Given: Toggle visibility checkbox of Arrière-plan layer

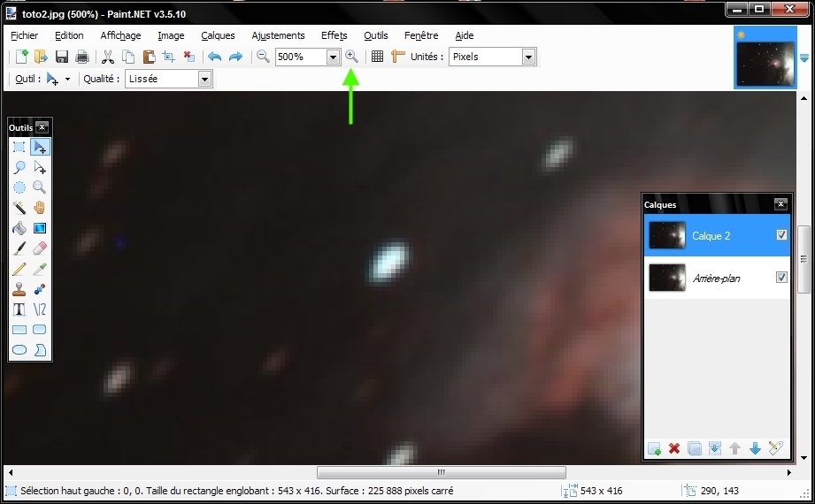Looking at the screenshot, I should [781, 278].
